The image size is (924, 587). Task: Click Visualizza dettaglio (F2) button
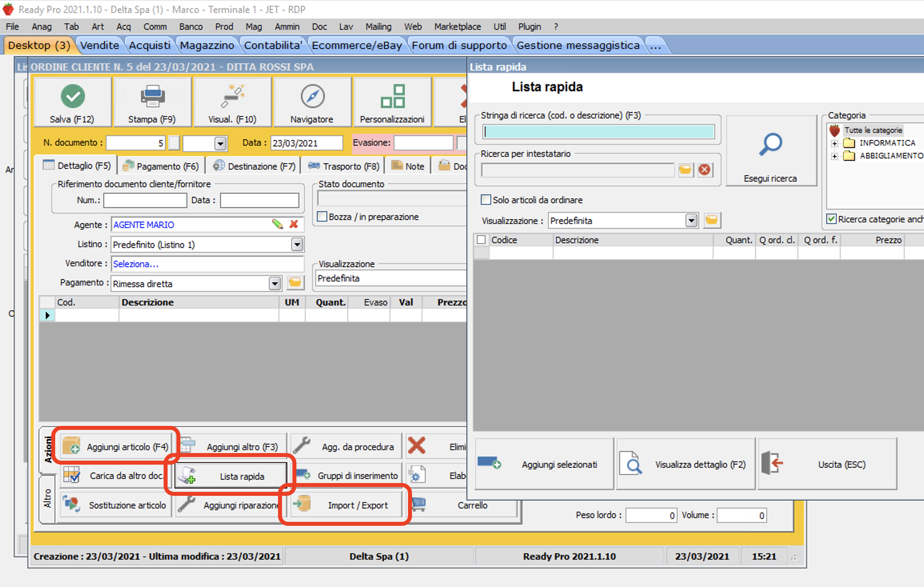(x=686, y=464)
